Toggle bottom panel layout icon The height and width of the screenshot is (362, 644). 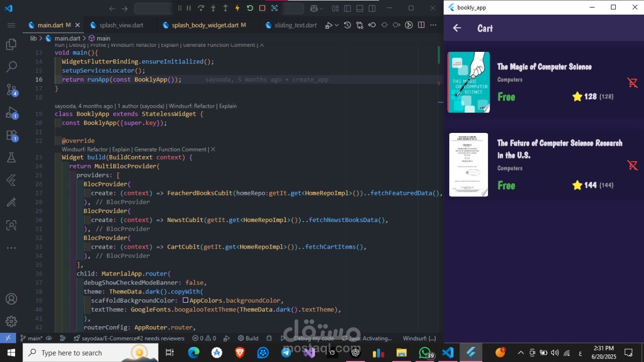coord(360,9)
